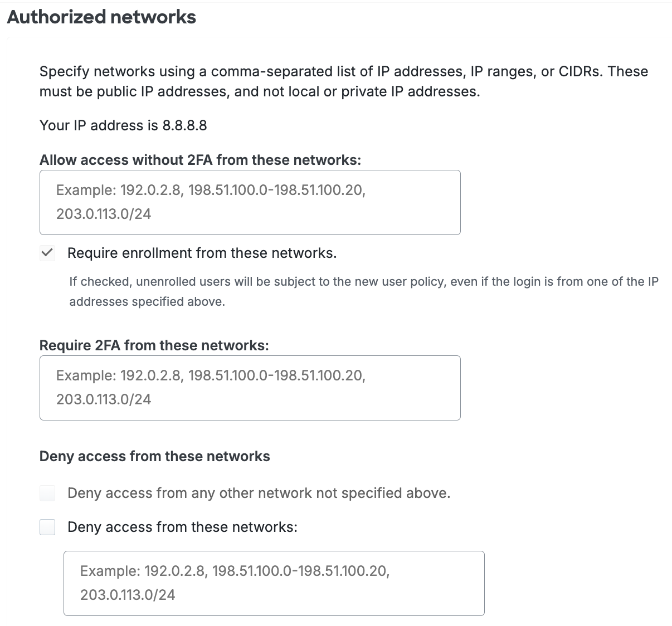Click the "Authorized networks" heading

101,17
